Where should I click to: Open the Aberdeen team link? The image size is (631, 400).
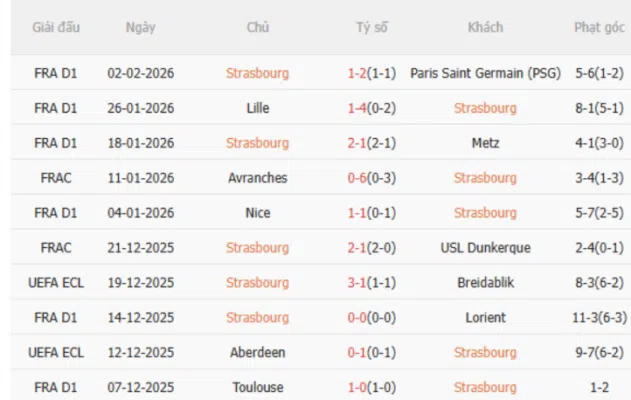pyautogui.click(x=257, y=353)
